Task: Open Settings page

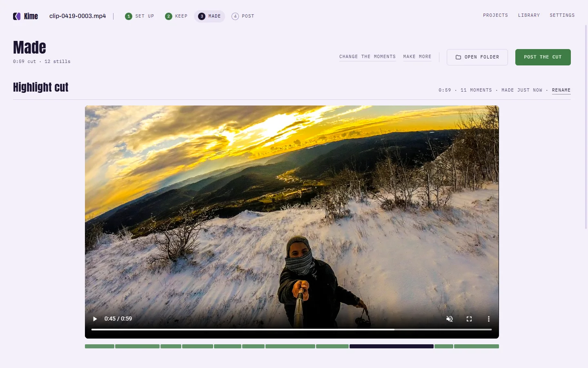Action: coord(562,16)
